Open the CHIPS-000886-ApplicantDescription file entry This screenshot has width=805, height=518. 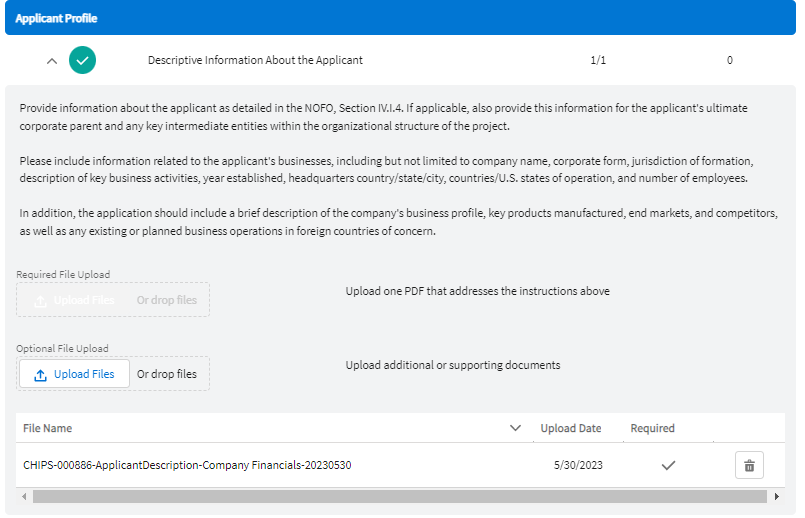[187, 465]
